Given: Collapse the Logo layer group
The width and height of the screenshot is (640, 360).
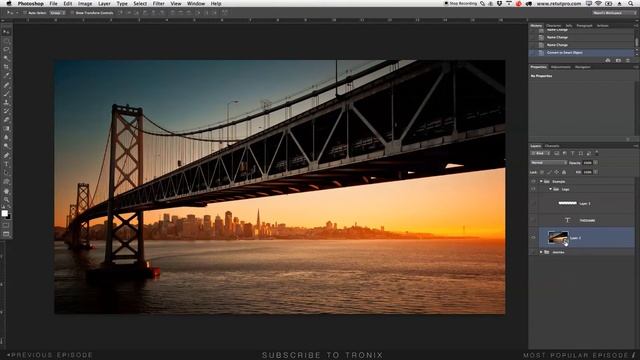Looking at the screenshot, I should 550,189.
